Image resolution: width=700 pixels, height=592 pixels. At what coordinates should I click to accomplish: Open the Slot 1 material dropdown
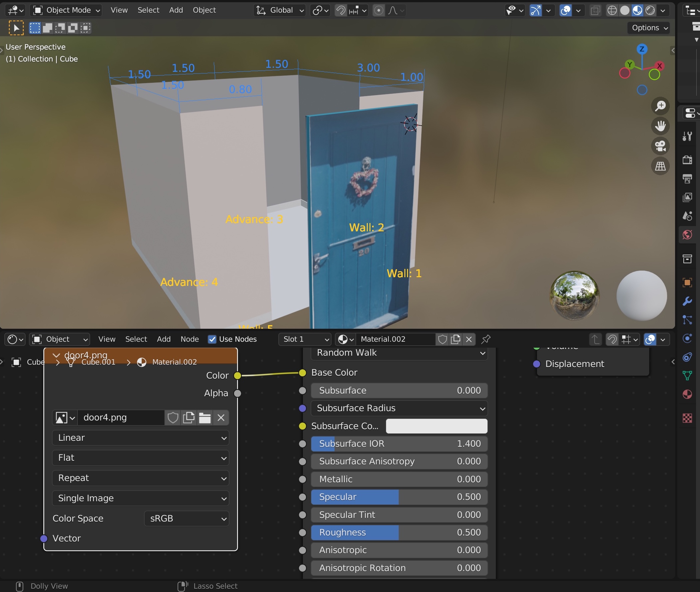[305, 339]
